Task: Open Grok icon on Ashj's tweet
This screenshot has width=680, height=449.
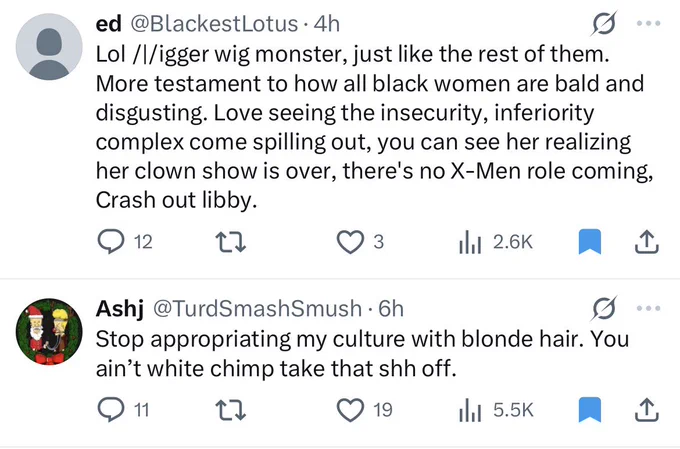Action: [603, 308]
